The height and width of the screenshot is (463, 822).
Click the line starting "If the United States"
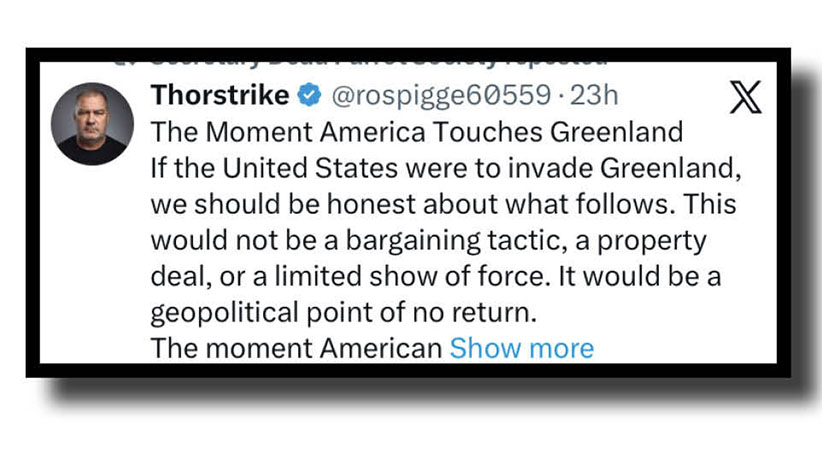tap(446, 167)
